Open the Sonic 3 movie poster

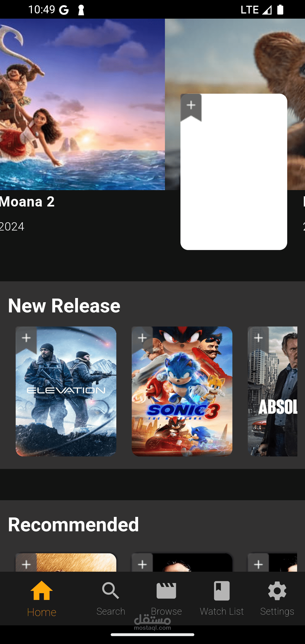coord(182,391)
